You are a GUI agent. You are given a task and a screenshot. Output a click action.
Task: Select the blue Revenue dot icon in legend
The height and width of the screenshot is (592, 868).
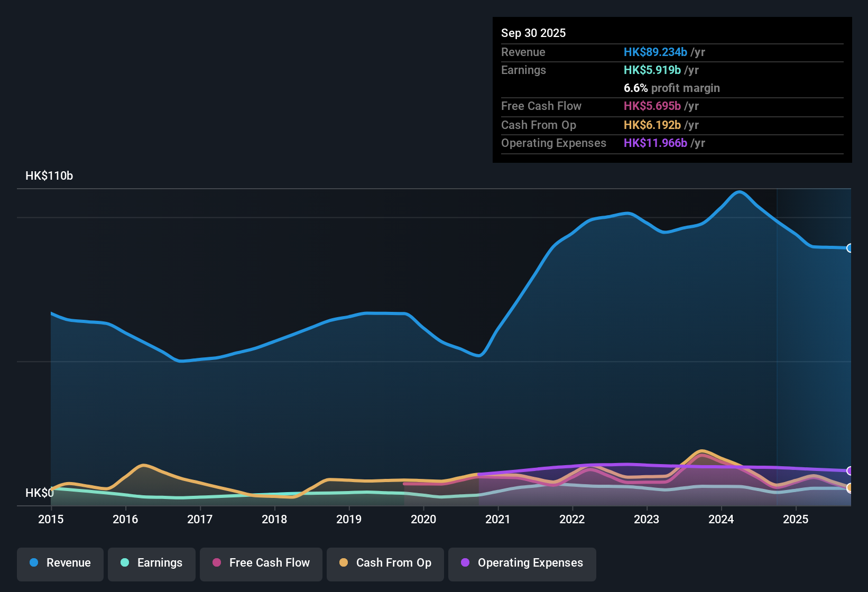pos(34,563)
